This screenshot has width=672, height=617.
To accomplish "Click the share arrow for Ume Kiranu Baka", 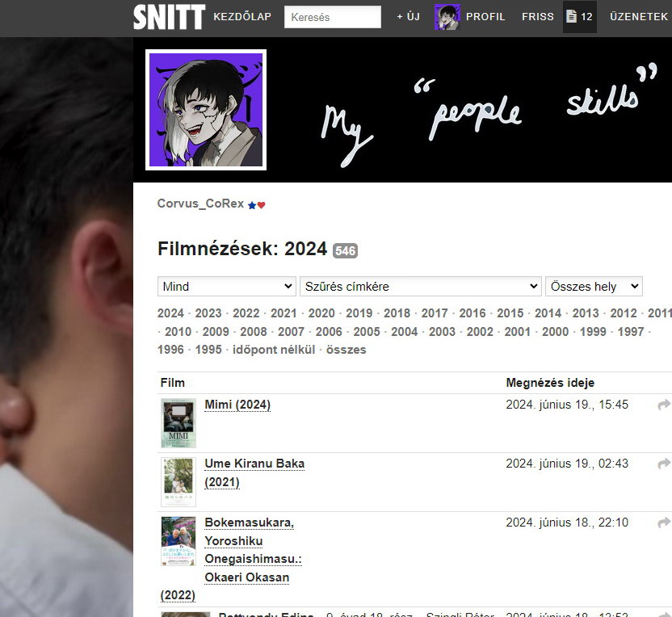I will tap(664, 464).
